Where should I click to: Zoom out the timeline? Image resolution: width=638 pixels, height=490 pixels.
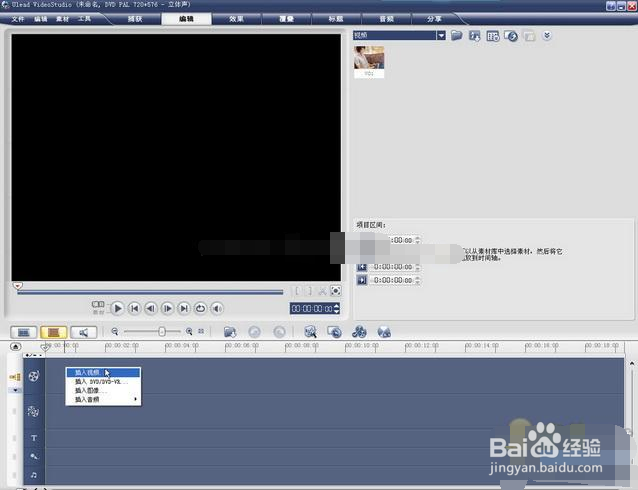click(115, 332)
